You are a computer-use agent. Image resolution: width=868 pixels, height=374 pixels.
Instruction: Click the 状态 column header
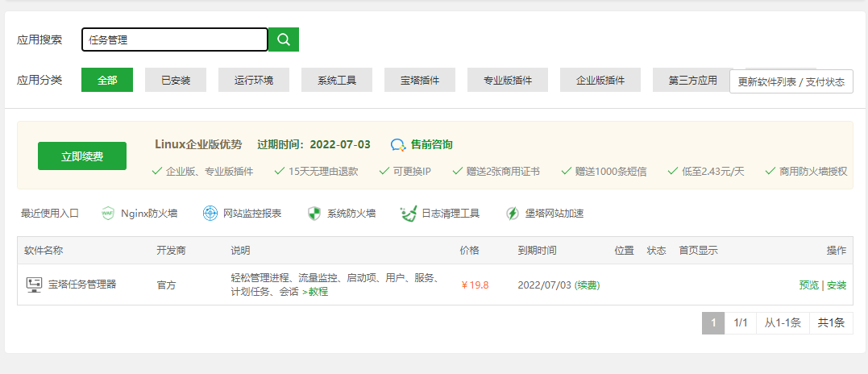click(657, 251)
